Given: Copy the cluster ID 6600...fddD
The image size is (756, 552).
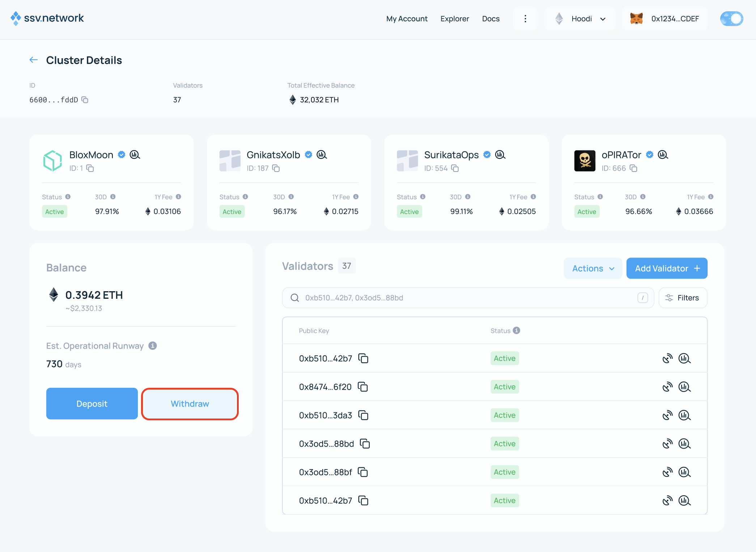Looking at the screenshot, I should (85, 100).
